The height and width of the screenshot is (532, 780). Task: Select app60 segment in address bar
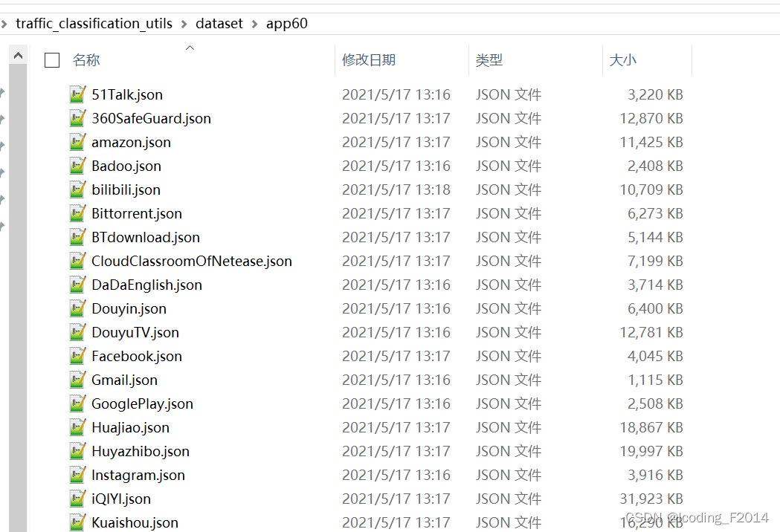pos(286,24)
